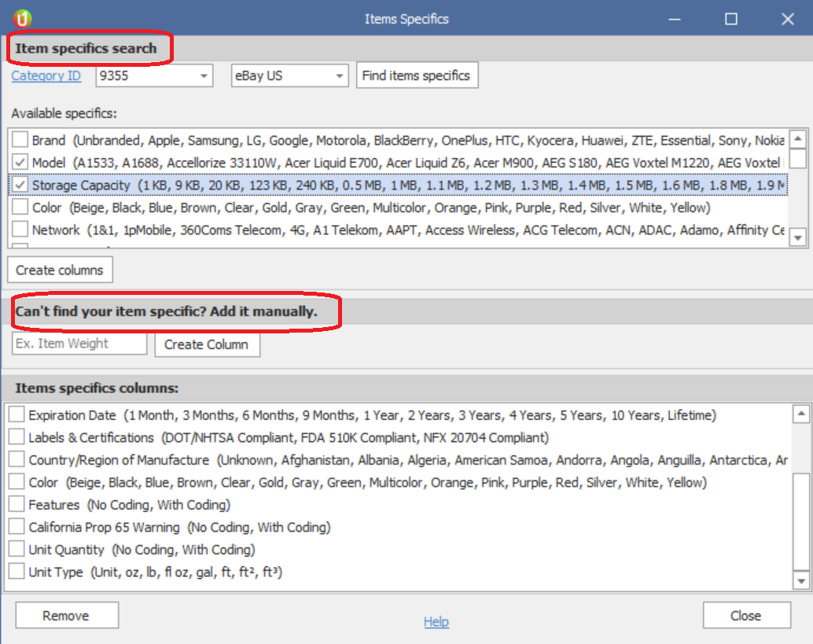
Task: Click the Category ID link
Action: click(46, 75)
